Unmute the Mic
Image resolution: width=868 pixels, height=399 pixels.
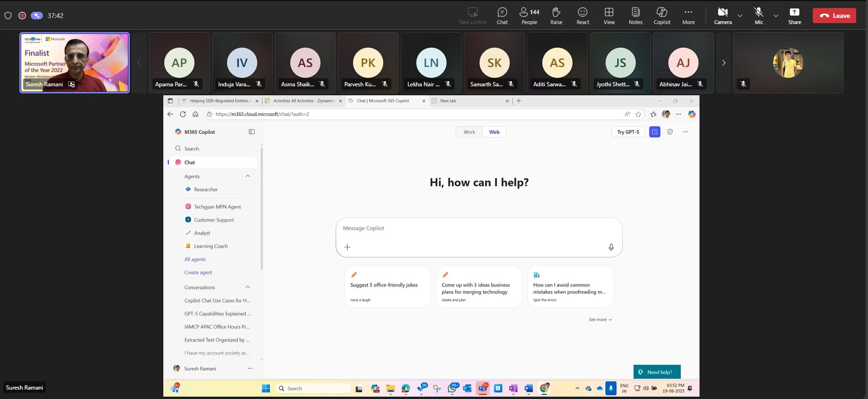tap(758, 16)
